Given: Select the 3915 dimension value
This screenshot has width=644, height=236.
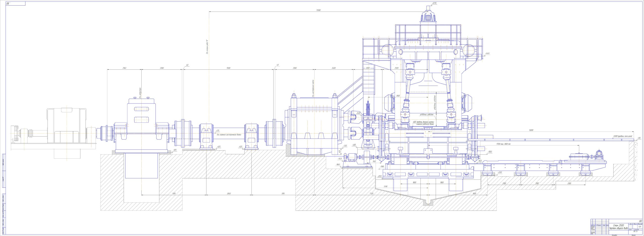Looking at the screenshot, I should tap(283, 193).
